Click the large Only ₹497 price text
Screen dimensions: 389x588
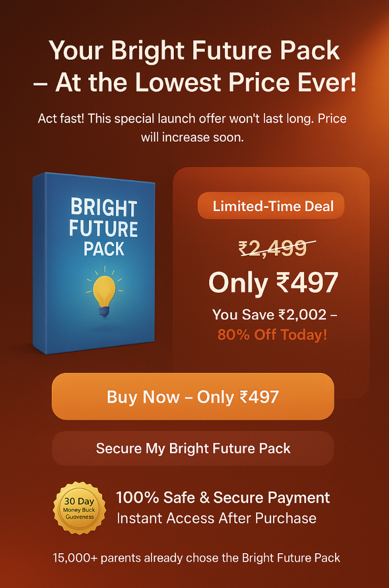click(x=273, y=283)
